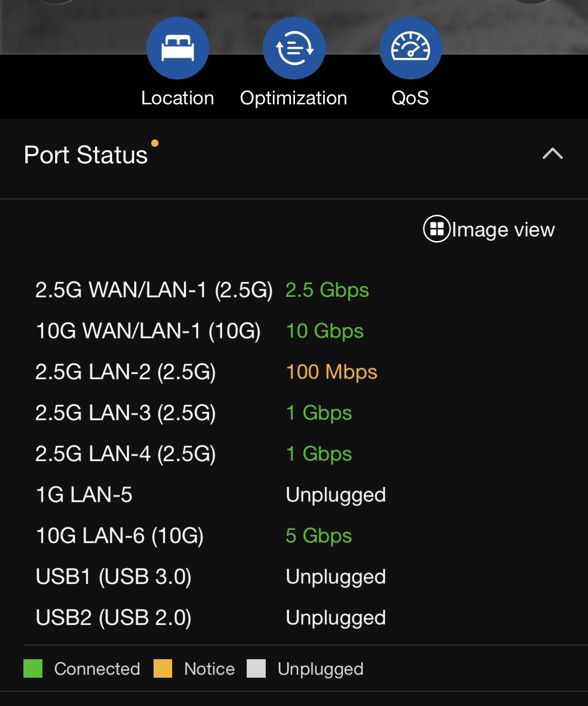Screen dimensions: 588x706
Task: Select the 2.5G LAN-3 port entry
Action: [x=125, y=413]
